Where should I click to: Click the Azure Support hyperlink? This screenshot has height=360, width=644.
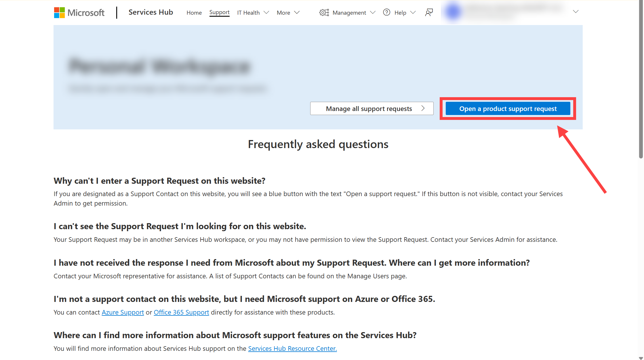[x=123, y=312]
